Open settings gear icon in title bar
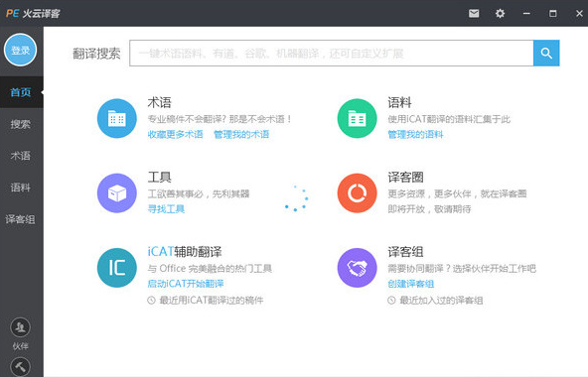Viewport: 588px width, 377px height. point(500,14)
